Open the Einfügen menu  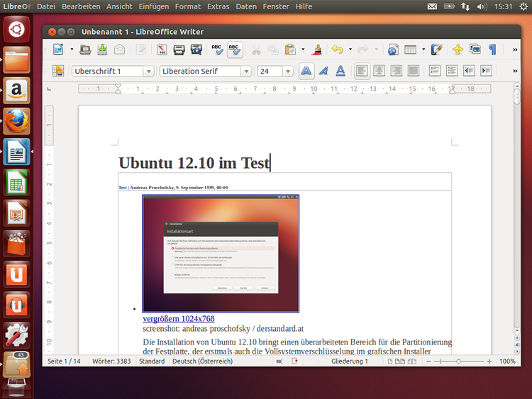pos(154,6)
